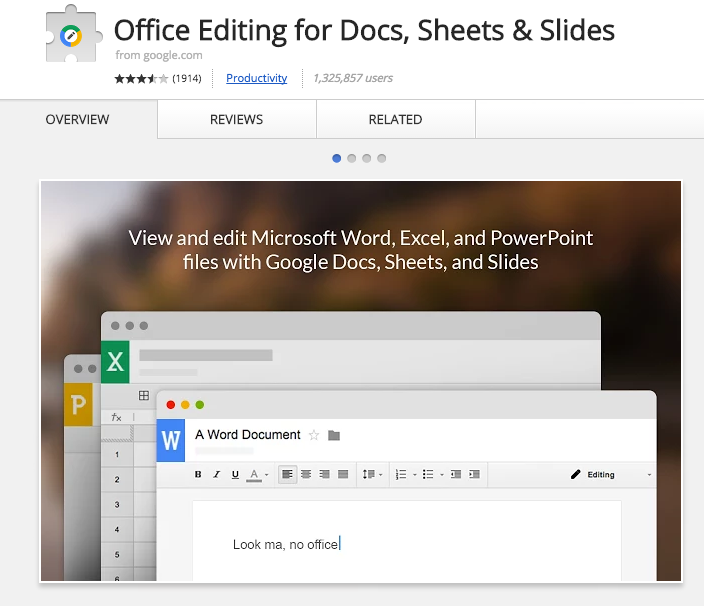Image resolution: width=704 pixels, height=606 pixels.
Task: Select the third carousel dot
Action: click(x=367, y=158)
